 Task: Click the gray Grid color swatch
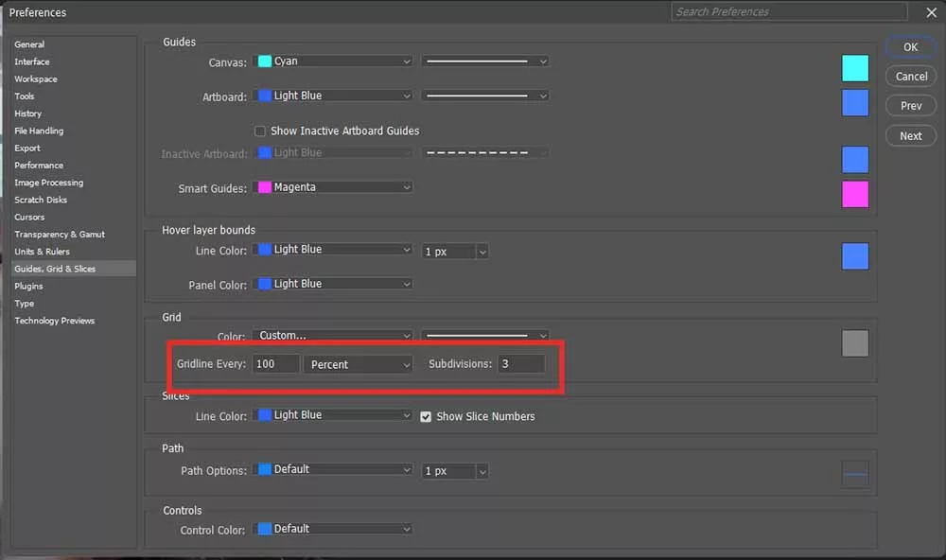(854, 343)
